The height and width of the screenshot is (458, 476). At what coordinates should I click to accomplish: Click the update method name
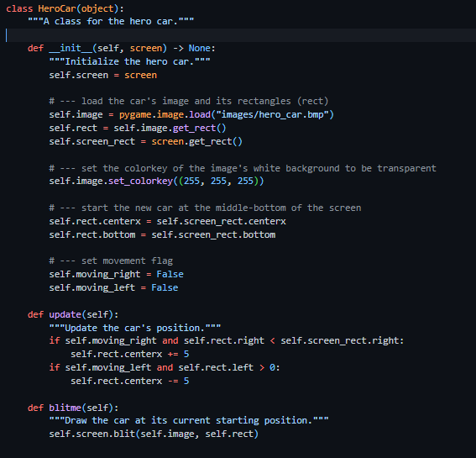(x=65, y=314)
